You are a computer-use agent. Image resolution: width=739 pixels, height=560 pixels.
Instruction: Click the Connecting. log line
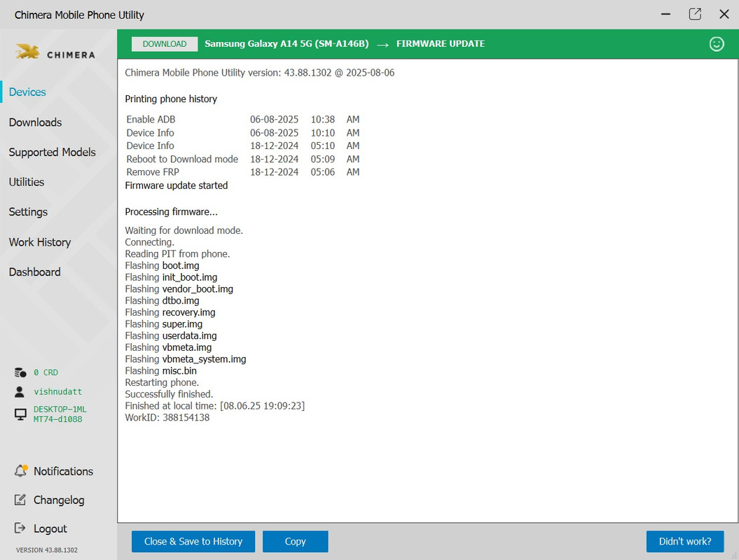149,242
